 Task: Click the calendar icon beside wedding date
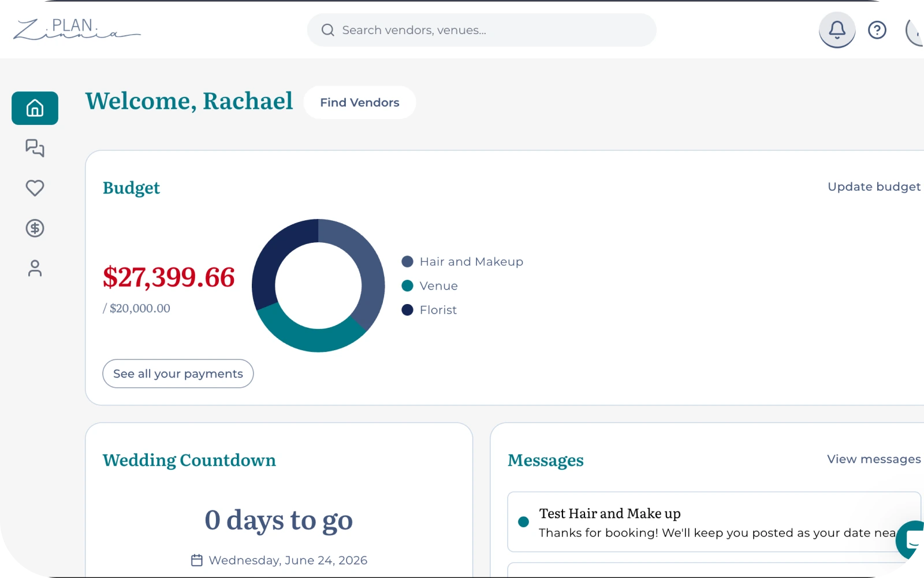pyautogui.click(x=197, y=560)
